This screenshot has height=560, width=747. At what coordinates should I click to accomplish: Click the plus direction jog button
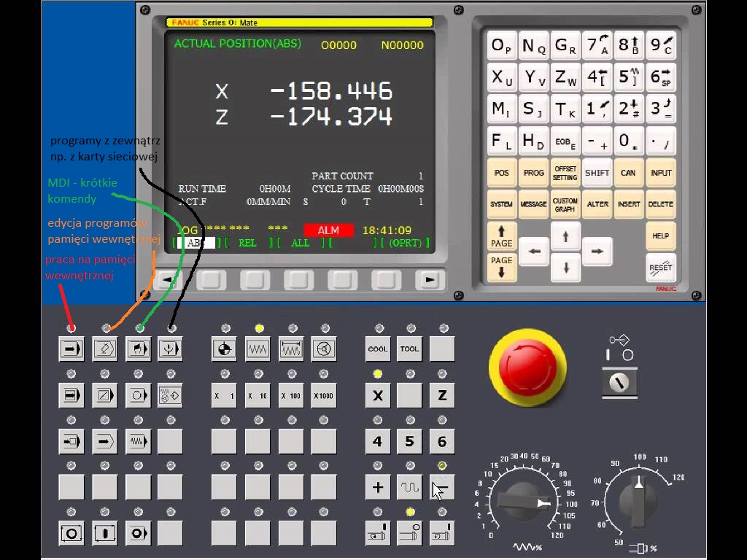[x=378, y=487]
